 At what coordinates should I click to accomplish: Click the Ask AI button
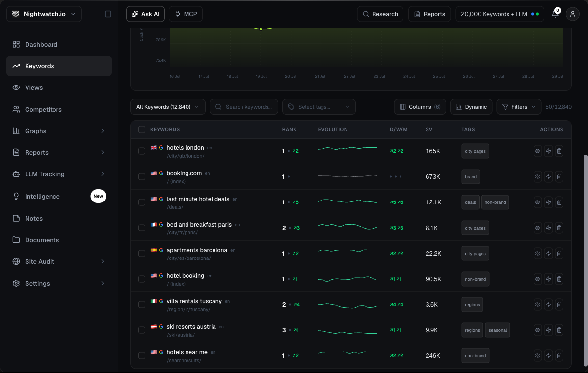point(145,14)
